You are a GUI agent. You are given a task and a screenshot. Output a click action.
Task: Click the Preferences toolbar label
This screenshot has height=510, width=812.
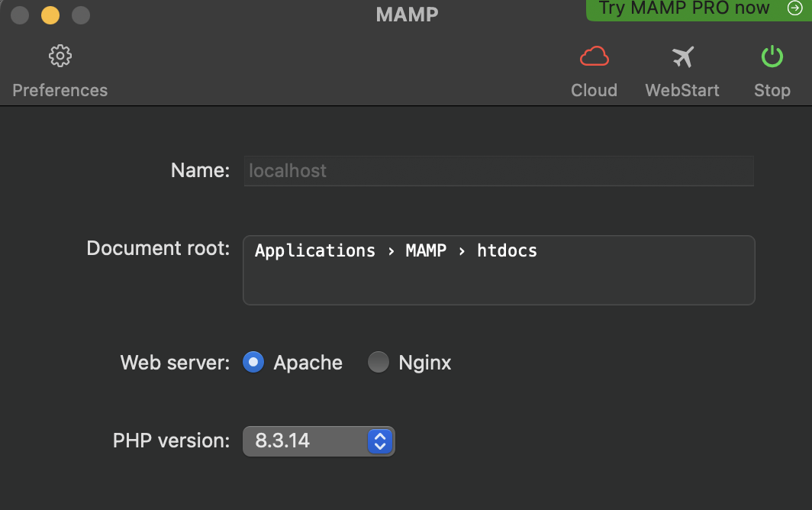pyautogui.click(x=60, y=90)
